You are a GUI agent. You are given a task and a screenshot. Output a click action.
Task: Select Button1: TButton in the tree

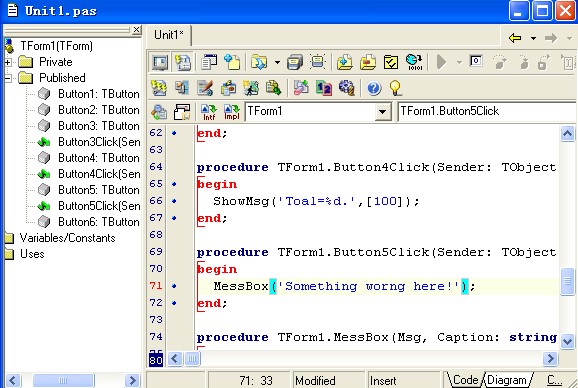(98, 94)
